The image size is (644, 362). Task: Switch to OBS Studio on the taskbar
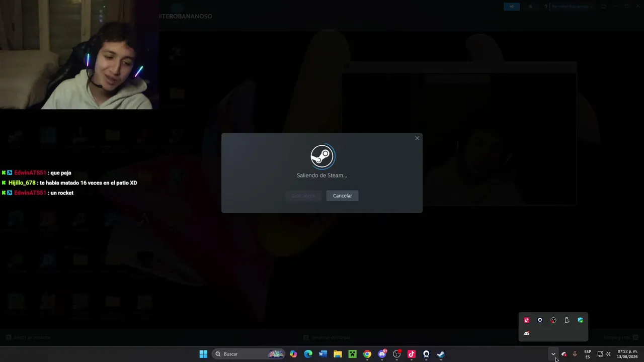click(x=397, y=354)
